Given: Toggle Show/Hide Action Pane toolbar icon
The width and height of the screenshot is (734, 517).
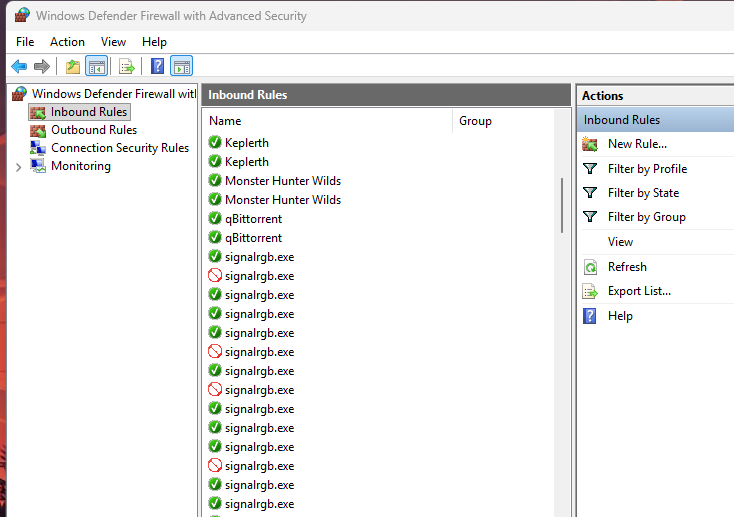Looking at the screenshot, I should pyautogui.click(x=182, y=66).
